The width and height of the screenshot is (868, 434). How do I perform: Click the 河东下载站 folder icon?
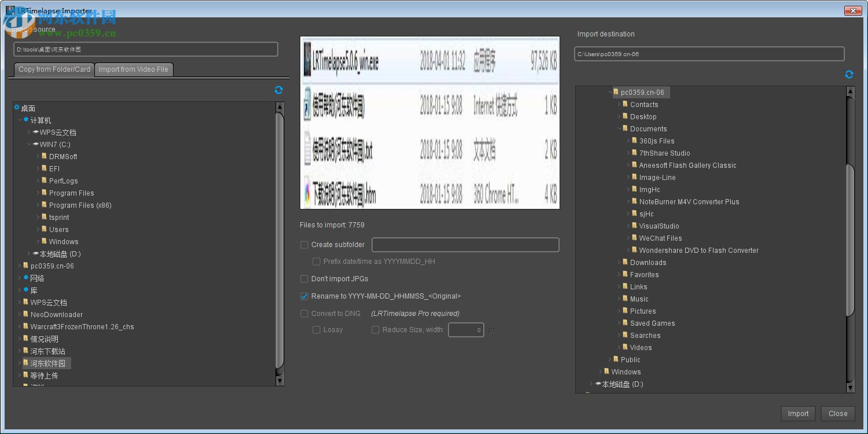26,351
